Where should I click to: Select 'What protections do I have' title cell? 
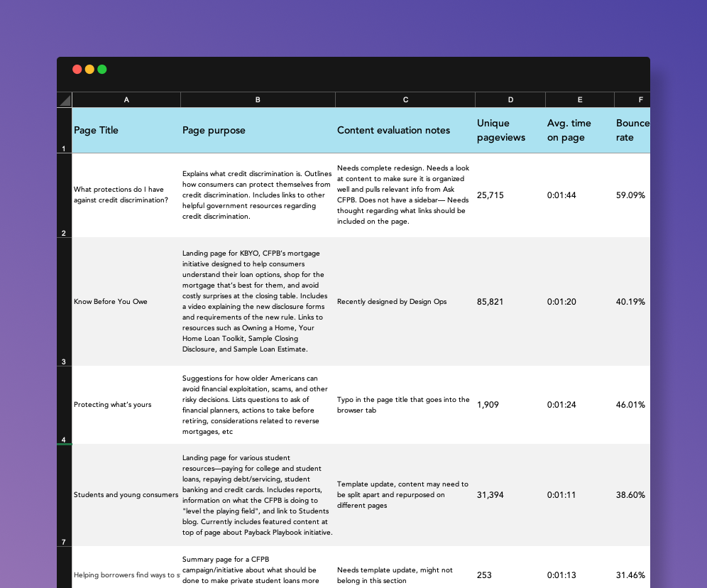(x=126, y=195)
